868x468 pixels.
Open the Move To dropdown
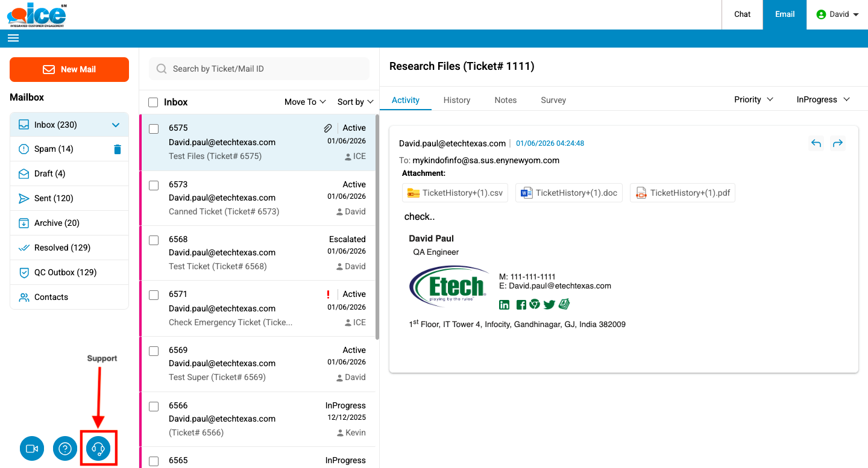coord(305,102)
